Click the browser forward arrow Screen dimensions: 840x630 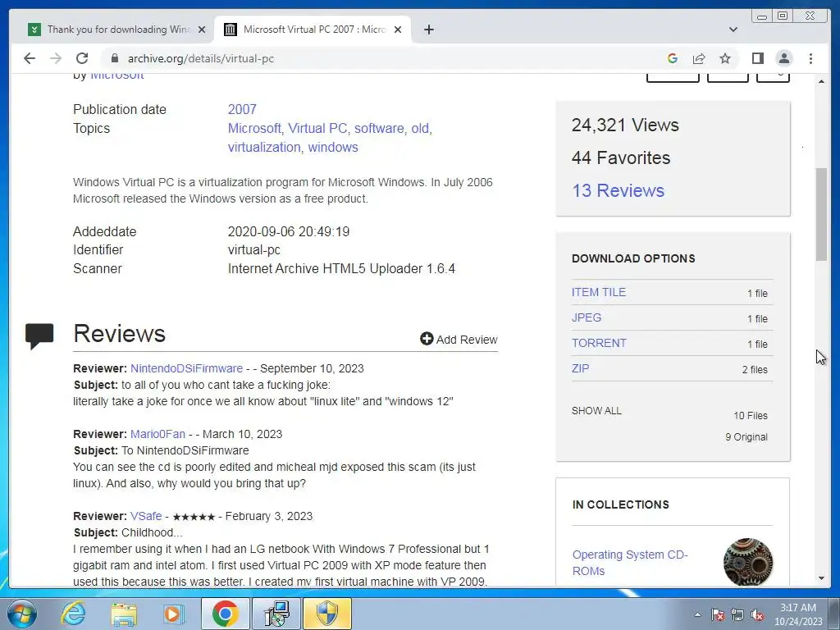pyautogui.click(x=56, y=58)
